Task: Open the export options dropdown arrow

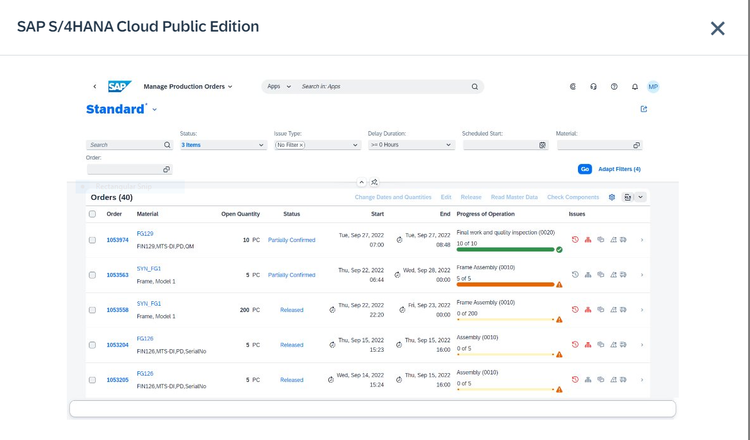Action: click(640, 197)
